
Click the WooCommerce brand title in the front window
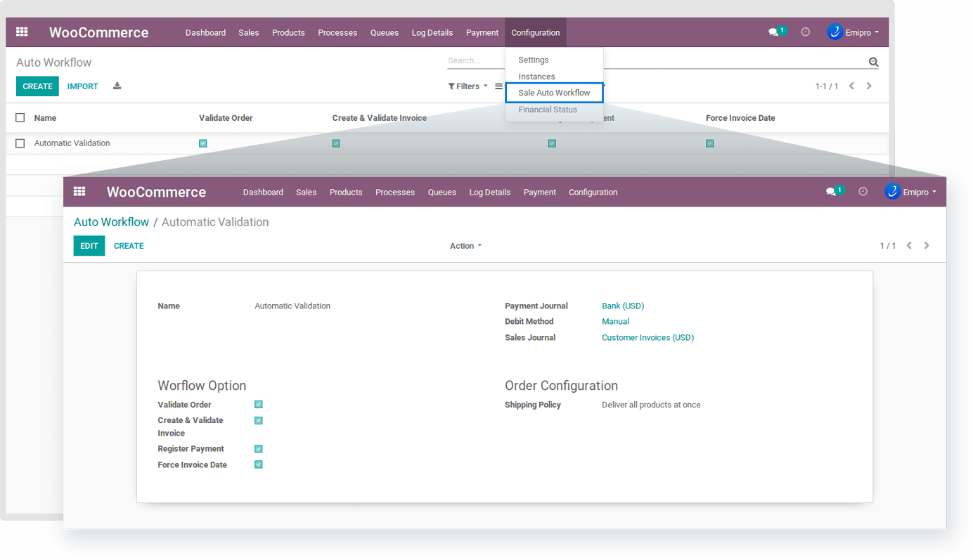tap(156, 192)
